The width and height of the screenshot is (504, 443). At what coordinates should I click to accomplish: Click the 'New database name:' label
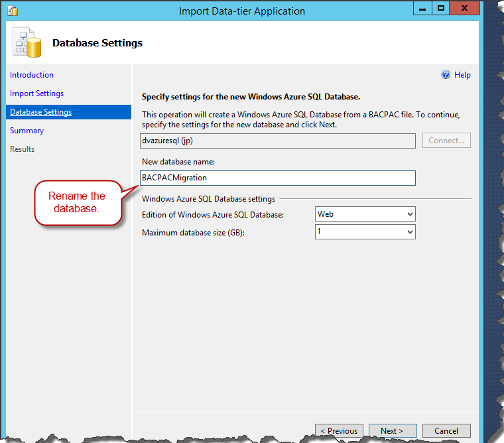178,162
